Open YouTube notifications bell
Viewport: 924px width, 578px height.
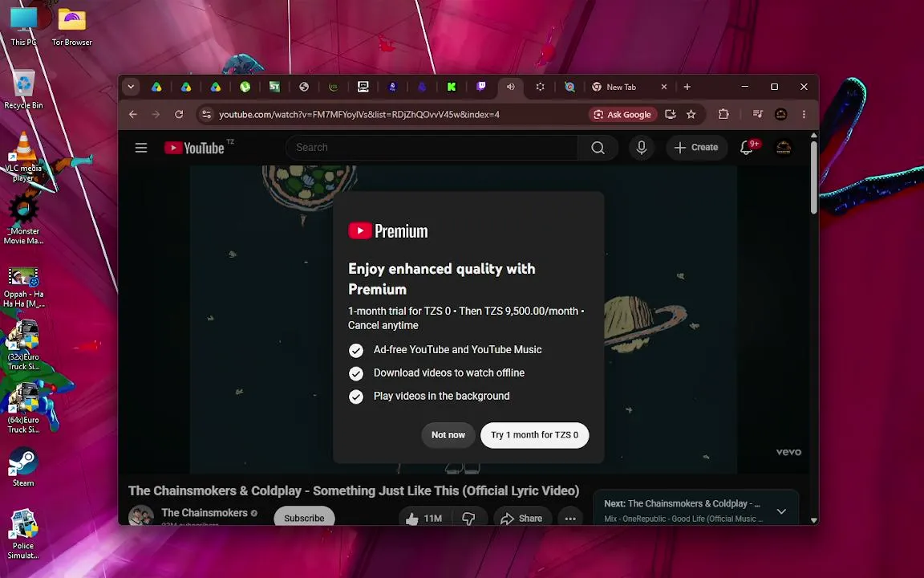[747, 148]
